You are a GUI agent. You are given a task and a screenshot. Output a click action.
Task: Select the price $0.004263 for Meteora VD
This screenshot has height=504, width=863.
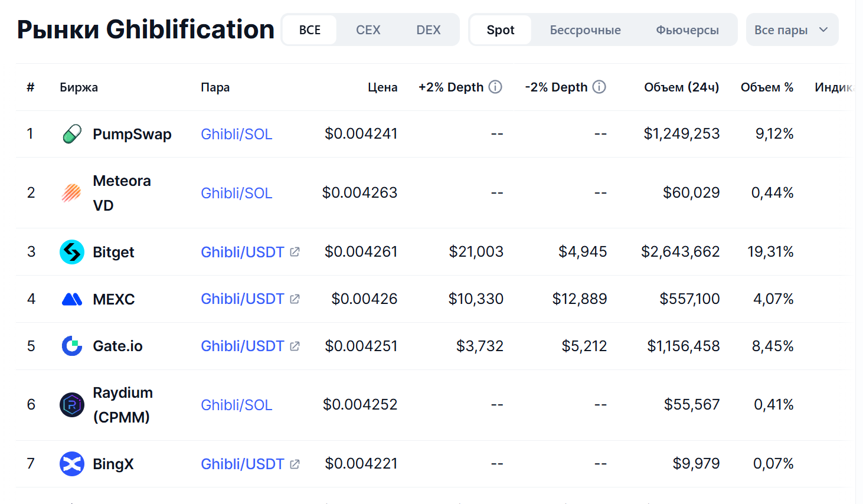point(360,193)
